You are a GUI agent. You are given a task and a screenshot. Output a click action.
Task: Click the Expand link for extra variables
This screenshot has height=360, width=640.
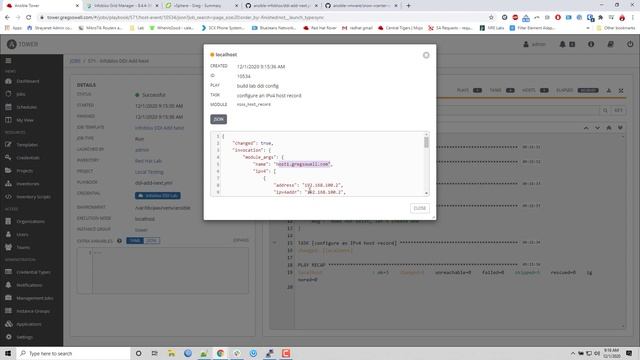[241, 240]
